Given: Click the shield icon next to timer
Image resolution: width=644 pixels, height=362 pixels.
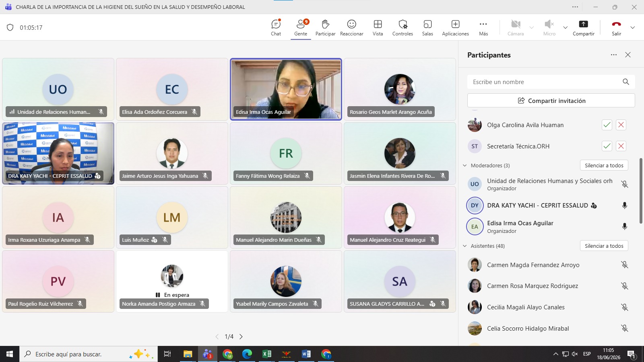Looking at the screenshot, I should pyautogui.click(x=10, y=27).
